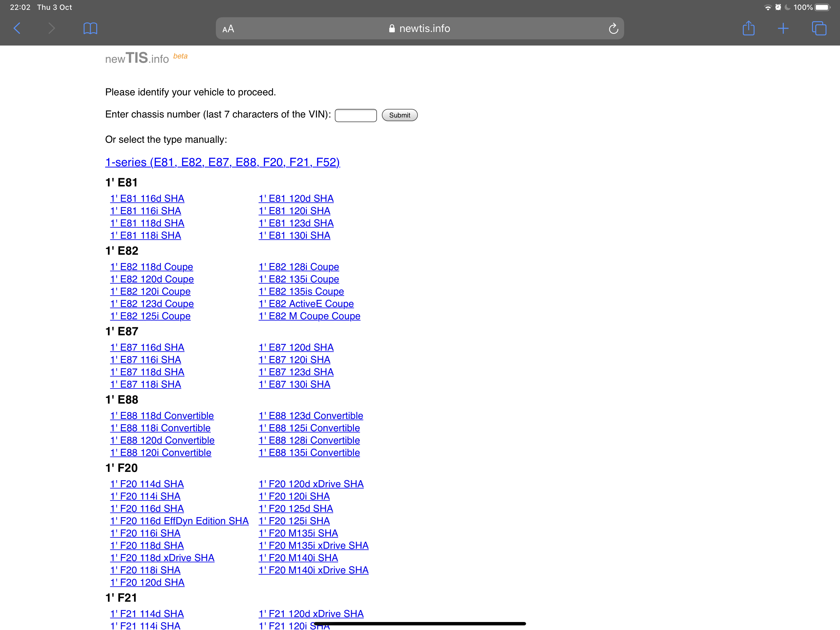The height and width of the screenshot is (630, 840).
Task: Pick 1' F20 116i SHA
Action: [x=145, y=533]
